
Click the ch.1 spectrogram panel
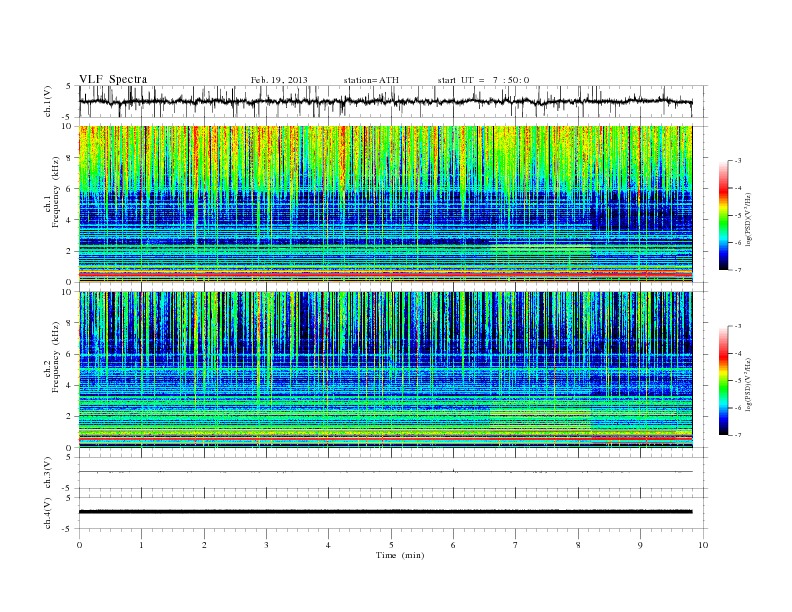[x=385, y=204]
